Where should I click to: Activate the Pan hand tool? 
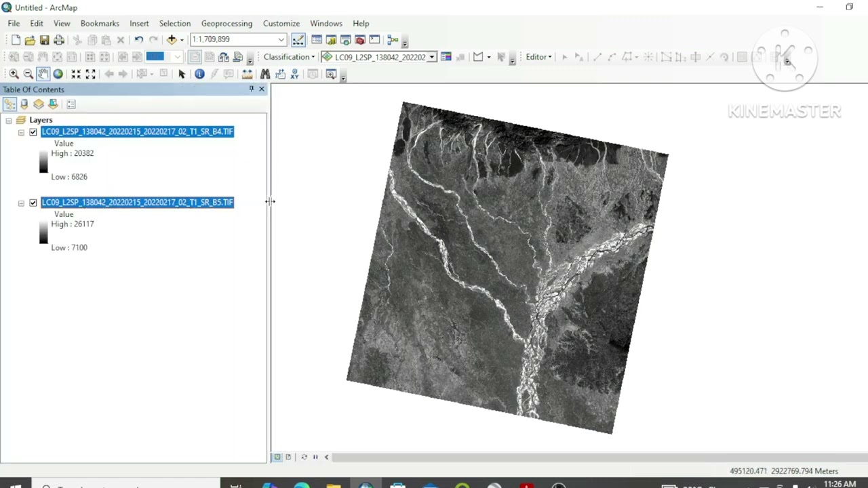click(43, 74)
